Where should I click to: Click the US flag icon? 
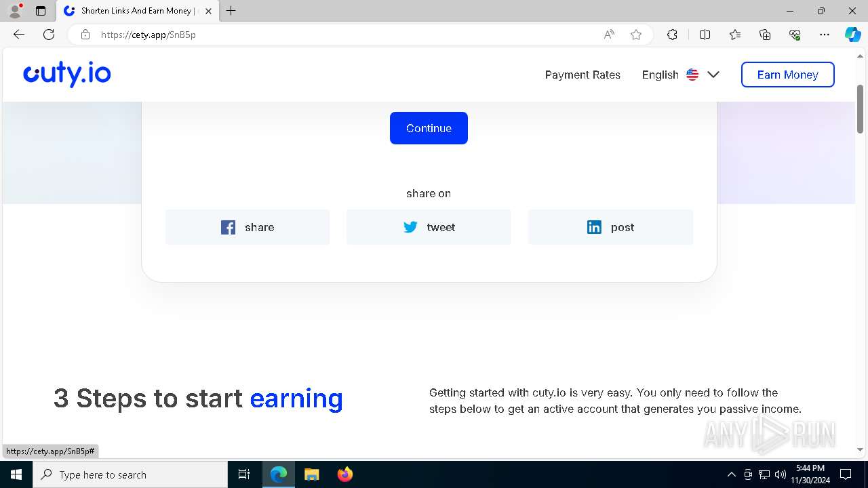pyautogui.click(x=692, y=75)
